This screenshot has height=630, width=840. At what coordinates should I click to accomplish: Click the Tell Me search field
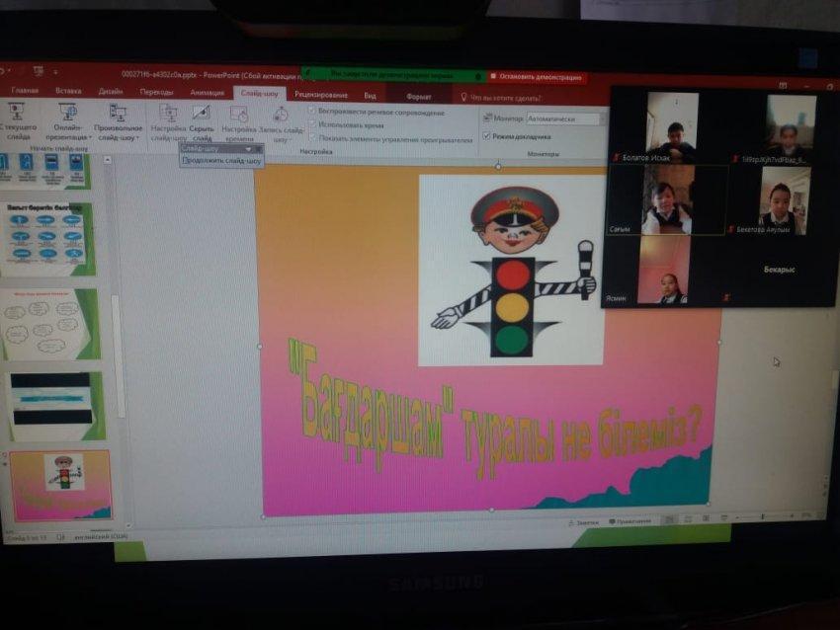[x=506, y=98]
